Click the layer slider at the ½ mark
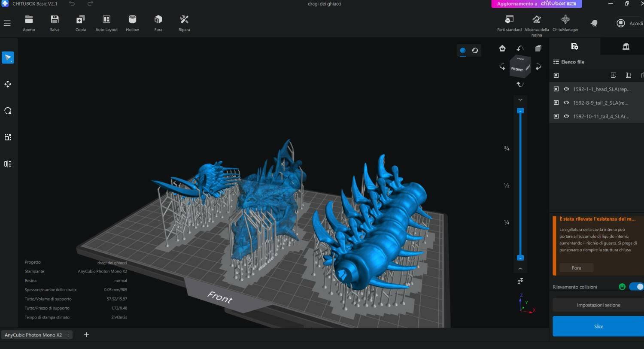Image resolution: width=644 pixels, height=349 pixels. point(520,185)
